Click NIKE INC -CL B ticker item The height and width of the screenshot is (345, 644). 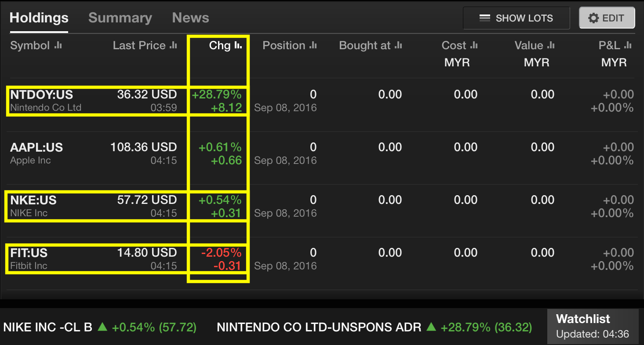tap(99, 327)
